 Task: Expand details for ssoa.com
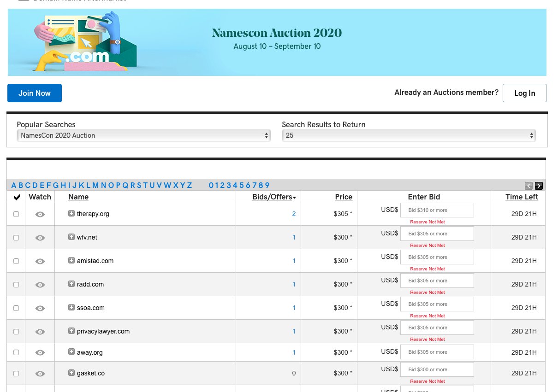71,307
